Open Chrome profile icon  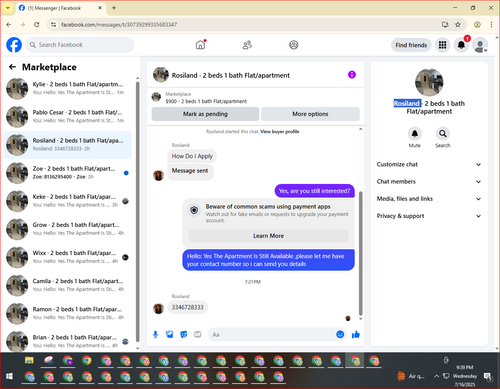[x=477, y=24]
